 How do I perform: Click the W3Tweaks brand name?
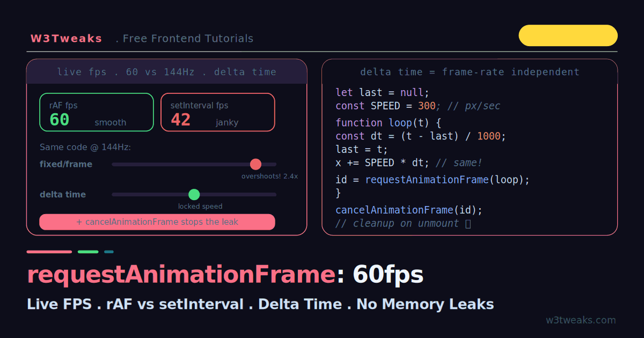coord(66,39)
